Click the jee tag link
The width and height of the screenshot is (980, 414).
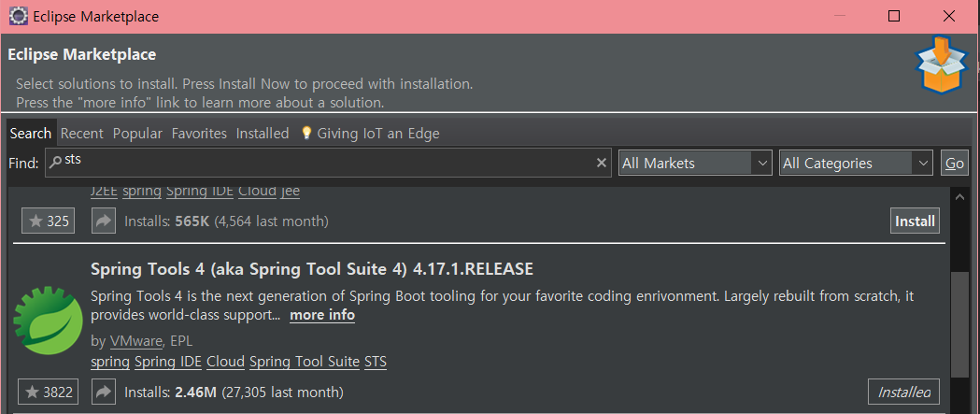click(291, 192)
